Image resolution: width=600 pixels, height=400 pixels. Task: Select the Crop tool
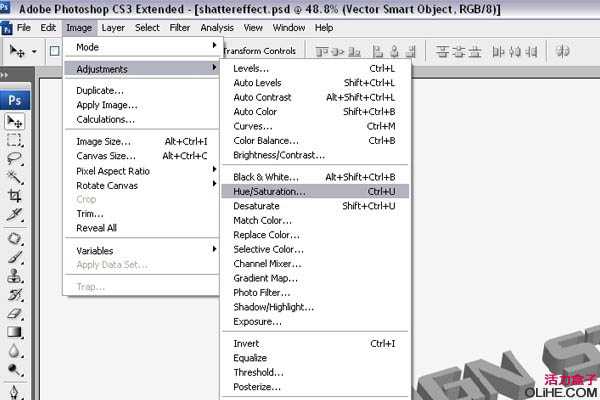coord(14,196)
